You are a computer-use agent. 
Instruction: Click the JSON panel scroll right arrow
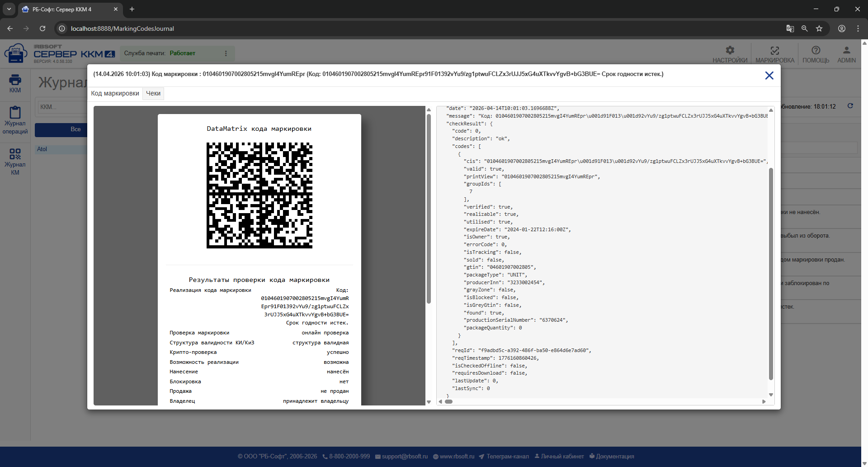[x=764, y=401]
